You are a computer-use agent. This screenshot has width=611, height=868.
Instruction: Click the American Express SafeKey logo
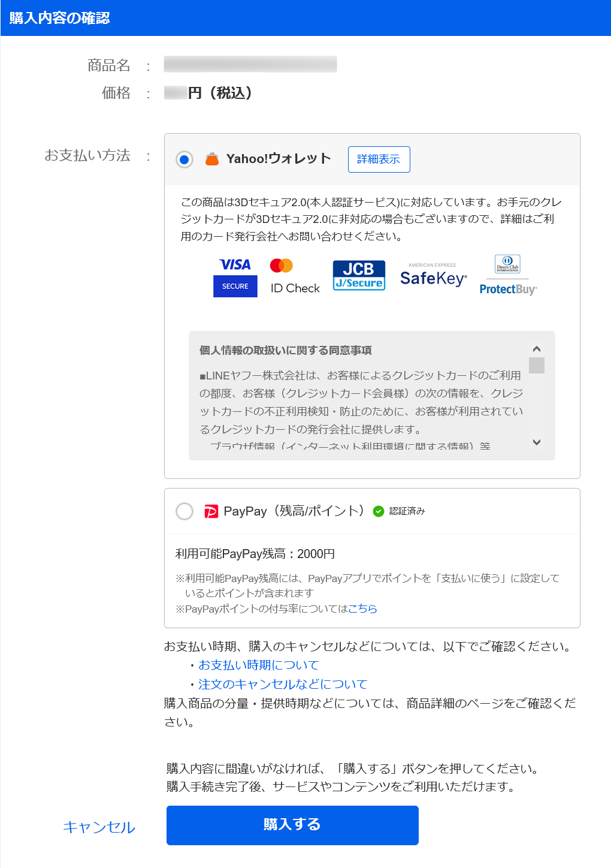tap(433, 275)
